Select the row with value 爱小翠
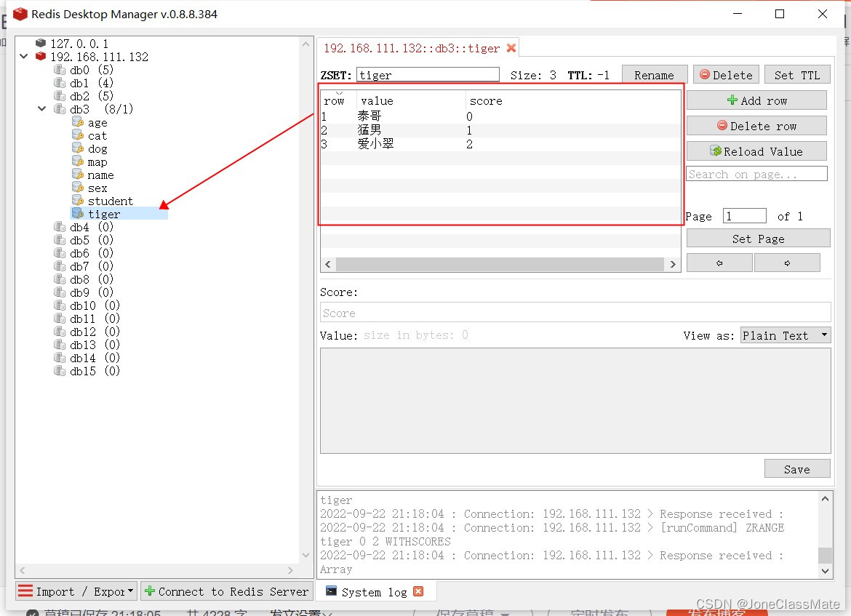This screenshot has height=616, width=851. [500, 145]
